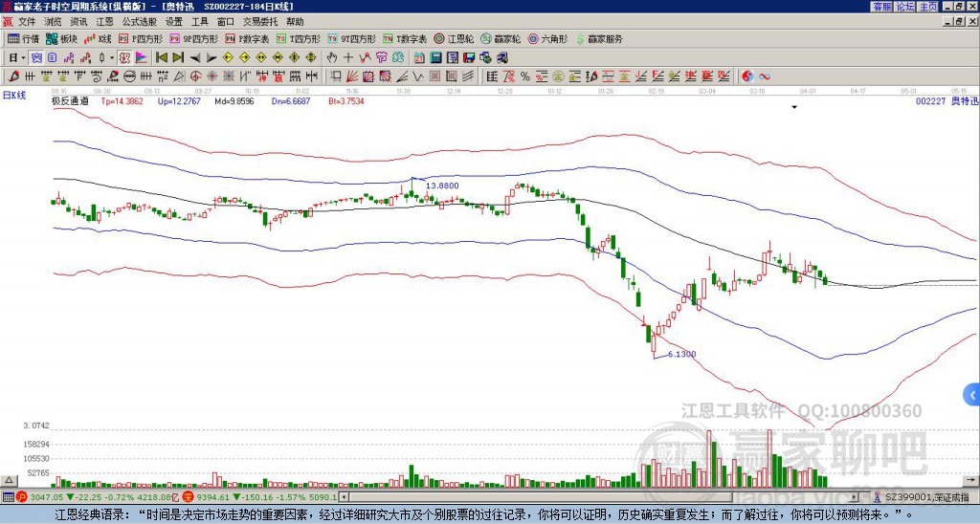Open the T数字表 tool
The image size is (980, 524).
point(405,38)
